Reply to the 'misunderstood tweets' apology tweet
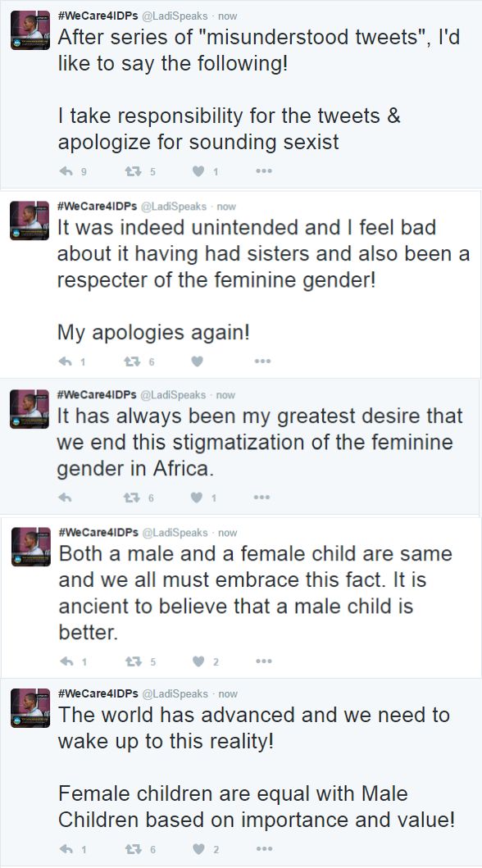The width and height of the screenshot is (482, 868). click(x=66, y=171)
